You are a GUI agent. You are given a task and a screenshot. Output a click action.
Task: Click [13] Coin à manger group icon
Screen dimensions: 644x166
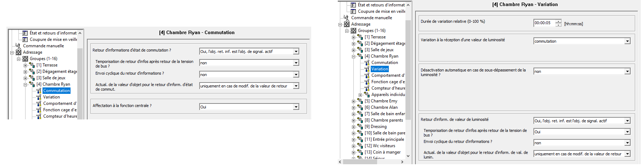[x=360, y=152]
